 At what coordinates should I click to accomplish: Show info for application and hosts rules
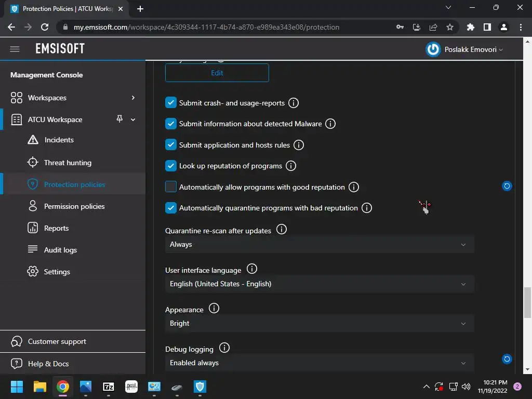[x=299, y=145]
